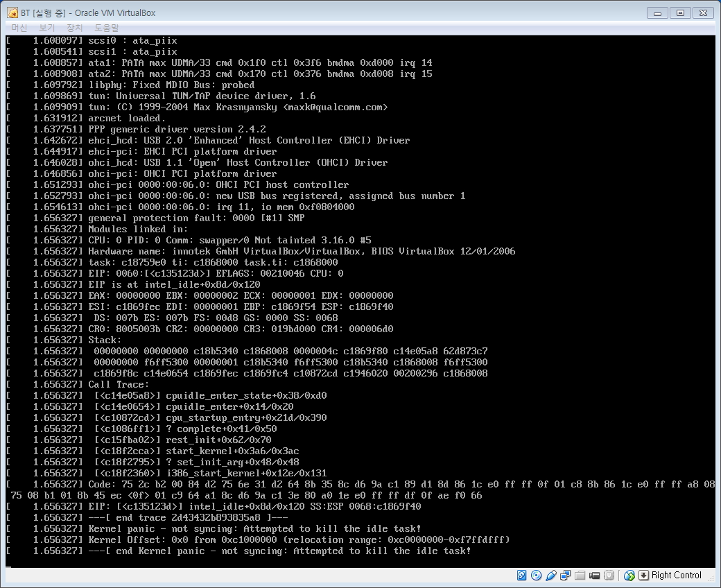Click the shared folders status icon
The width and height of the screenshot is (721, 588).
click(x=580, y=576)
